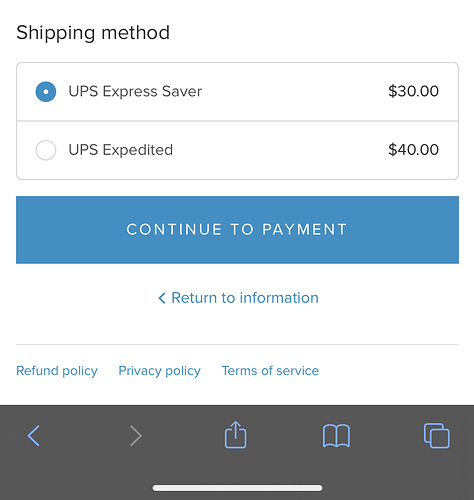Viewport: 474px width, 500px height.
Task: Select the UPS Express Saver radio button
Action: pyautogui.click(x=46, y=91)
